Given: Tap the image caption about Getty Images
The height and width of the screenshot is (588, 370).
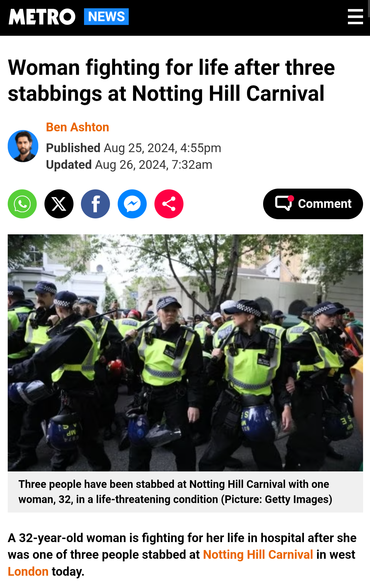Looking at the screenshot, I should [x=175, y=492].
